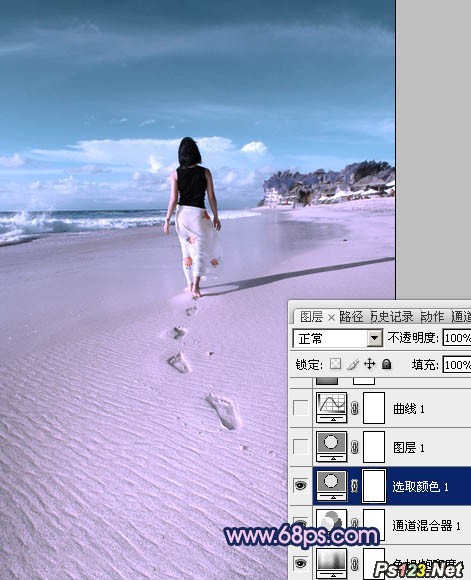
Task: Switch to the 历史记录 tab
Action: click(x=392, y=317)
